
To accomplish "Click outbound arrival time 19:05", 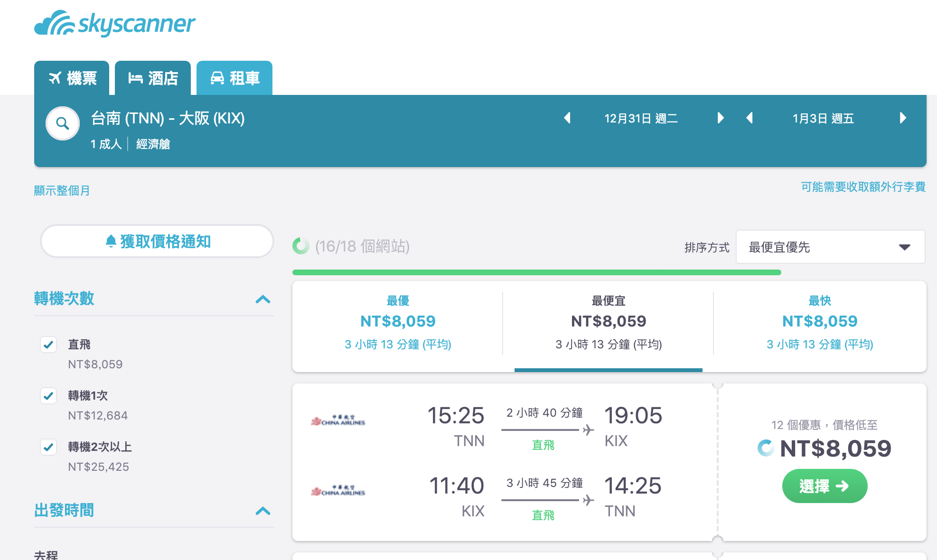I will (633, 416).
